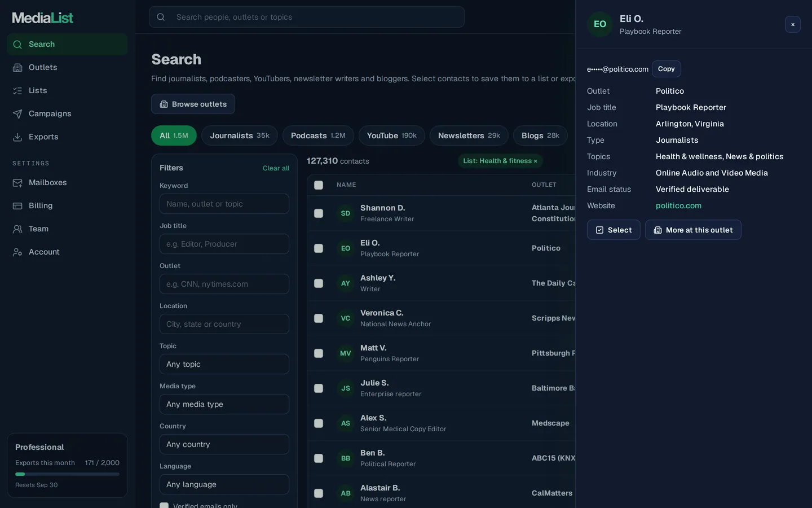Image resolution: width=812 pixels, height=508 pixels.
Task: Click the MediaList logo
Action: (43, 18)
